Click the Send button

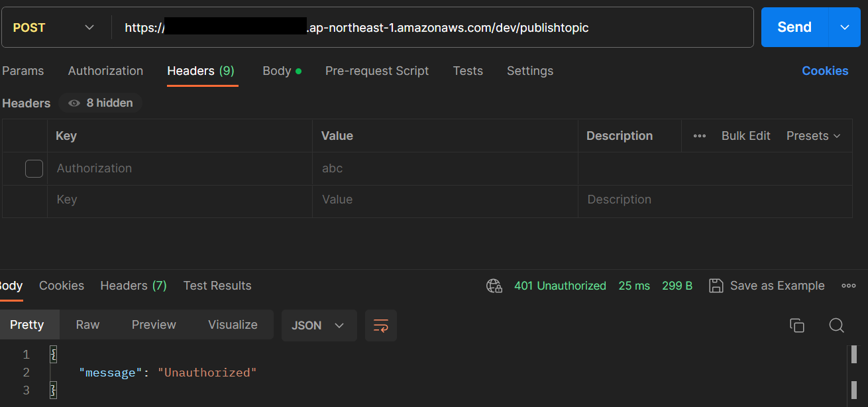tap(794, 27)
